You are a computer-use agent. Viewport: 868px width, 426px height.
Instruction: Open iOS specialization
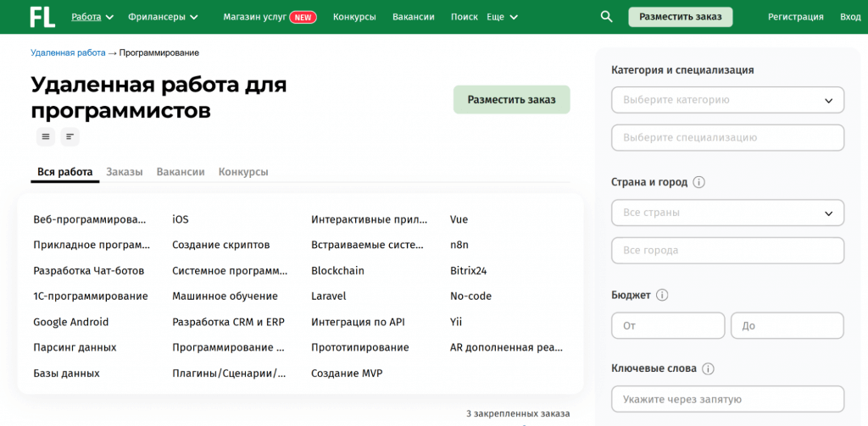point(181,219)
